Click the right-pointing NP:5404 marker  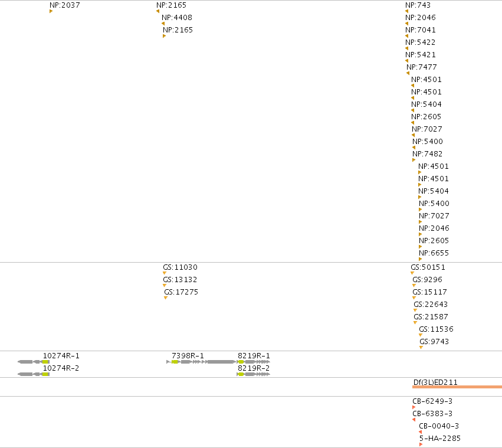pos(420,197)
